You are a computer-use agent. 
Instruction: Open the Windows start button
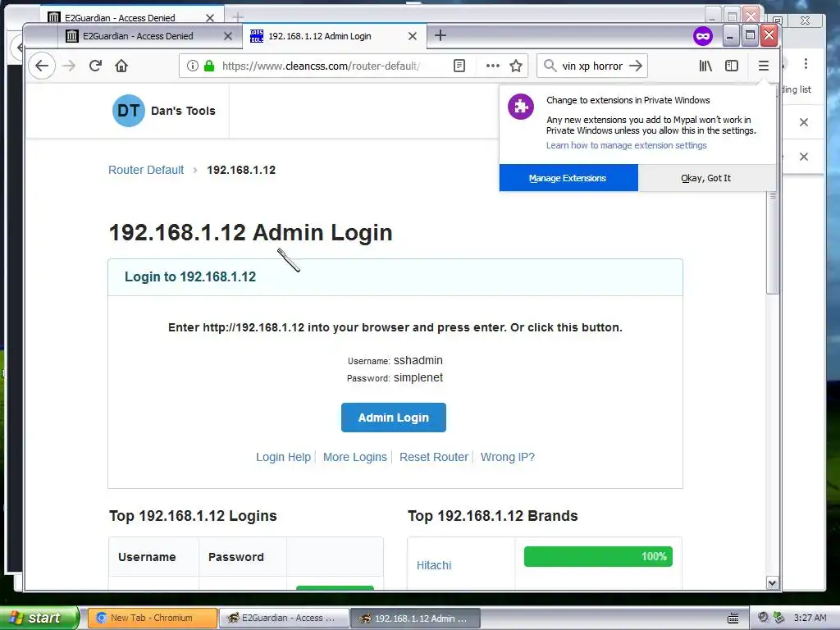39,619
